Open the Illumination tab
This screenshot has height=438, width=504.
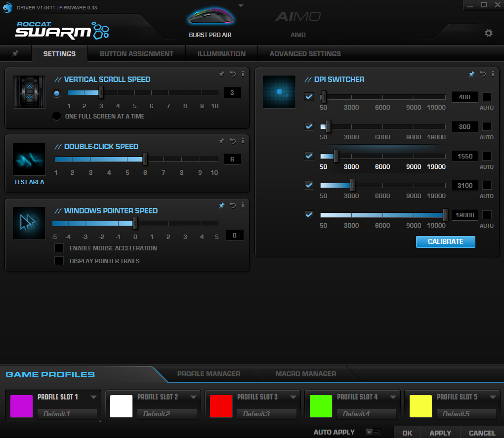pyautogui.click(x=221, y=54)
